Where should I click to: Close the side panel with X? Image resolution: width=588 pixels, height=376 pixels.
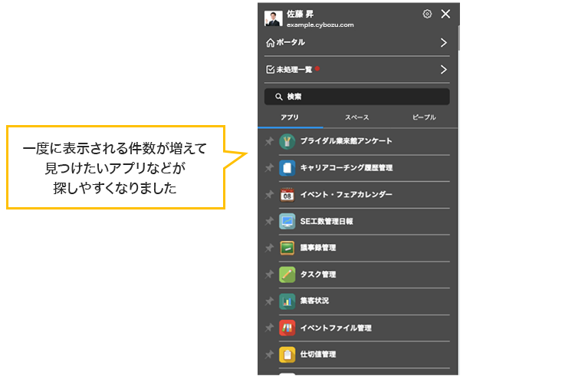[x=445, y=15]
